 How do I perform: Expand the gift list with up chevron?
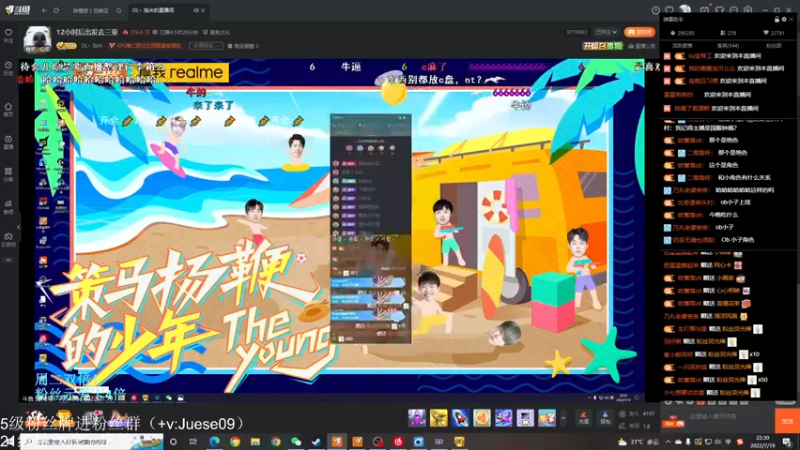click(563, 419)
